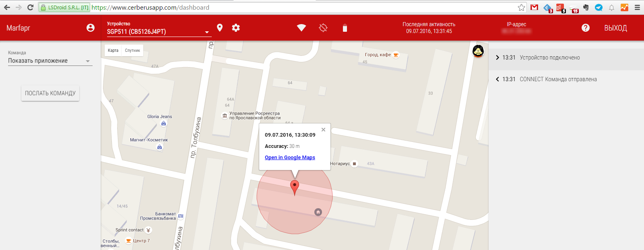644x250 pixels.
Task: Click the home marker inside the accuracy circle
Action: [318, 212]
